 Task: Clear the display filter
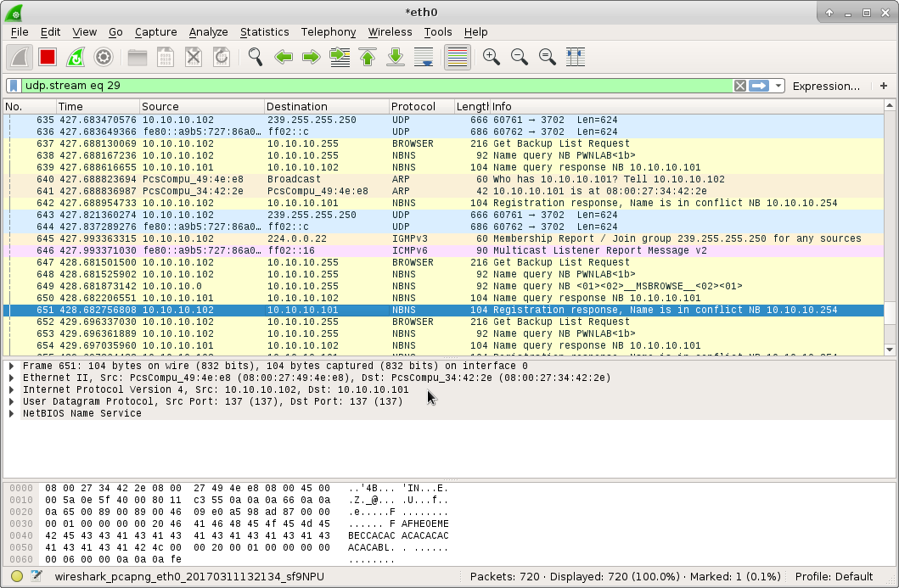[740, 86]
